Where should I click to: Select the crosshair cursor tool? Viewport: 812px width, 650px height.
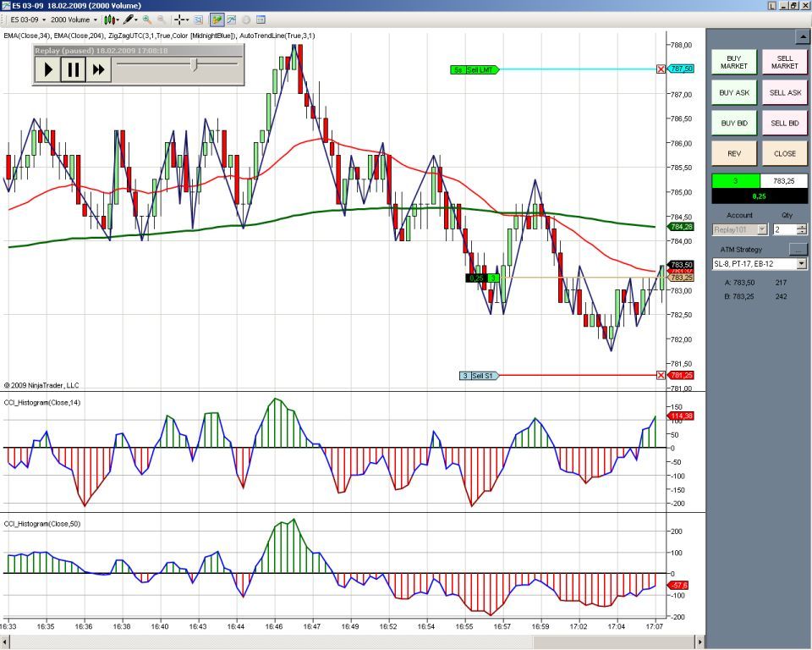[180, 19]
